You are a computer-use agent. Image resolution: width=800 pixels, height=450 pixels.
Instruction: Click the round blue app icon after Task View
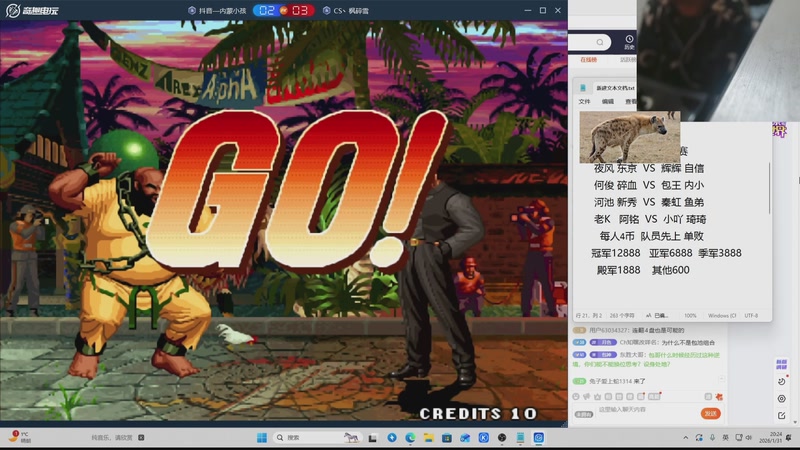pyautogui.click(x=392, y=438)
